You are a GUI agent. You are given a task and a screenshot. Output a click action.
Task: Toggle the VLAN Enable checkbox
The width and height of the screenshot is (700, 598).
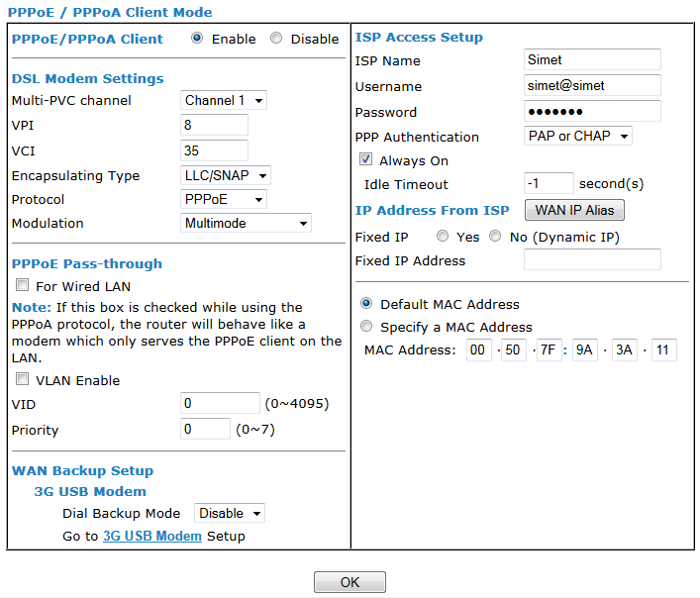tap(22, 380)
